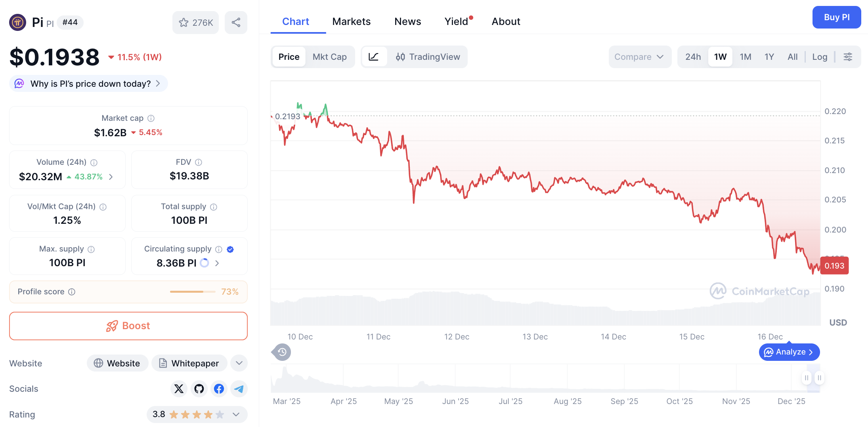Screen dimensions: 868x427
Task: Expand the Rating stars section
Action: (235, 414)
